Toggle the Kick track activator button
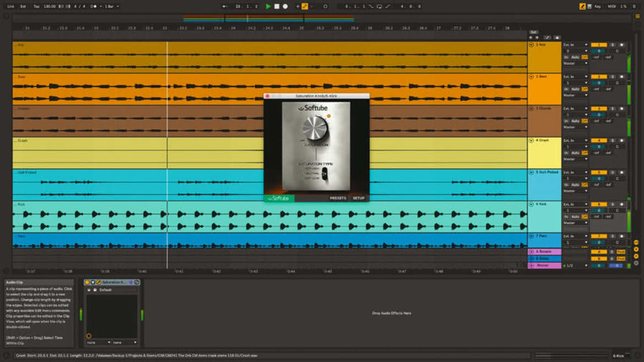This screenshot has width=644, height=362. pyautogui.click(x=599, y=204)
